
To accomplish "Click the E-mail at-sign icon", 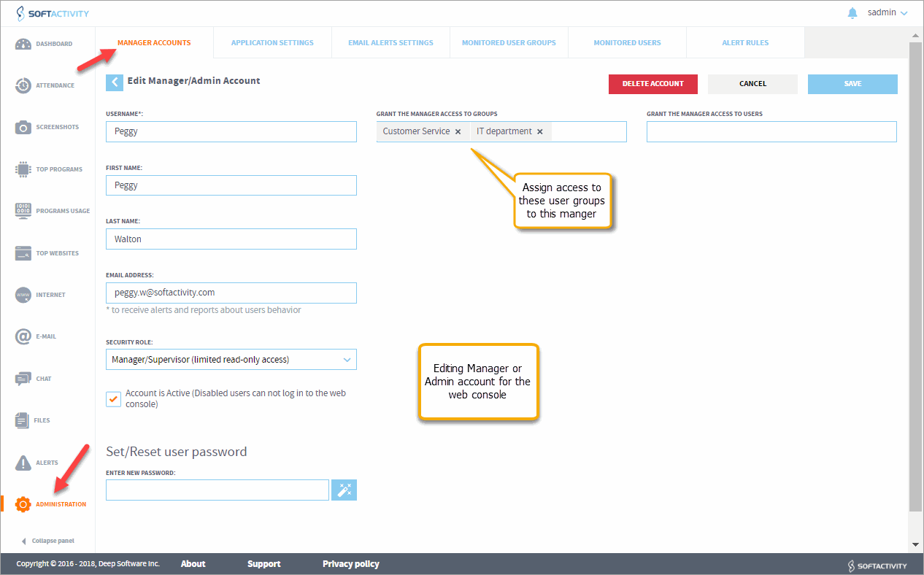I will 23,336.
